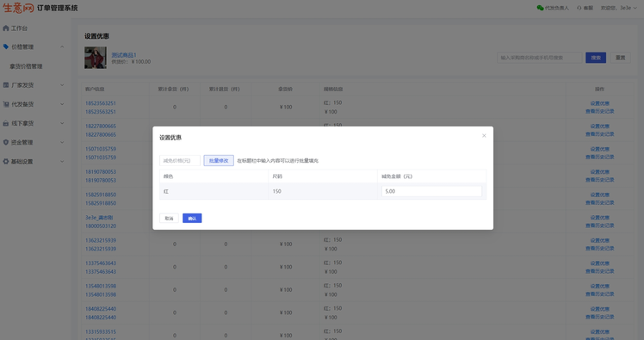Expand the 资金管理 menu chevron
The image size is (644, 340).
[62, 143]
